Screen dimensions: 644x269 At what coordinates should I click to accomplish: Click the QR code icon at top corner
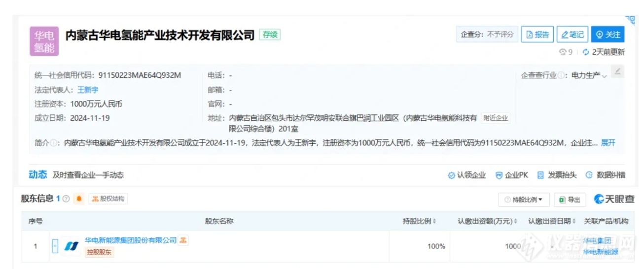tap(630, 20)
